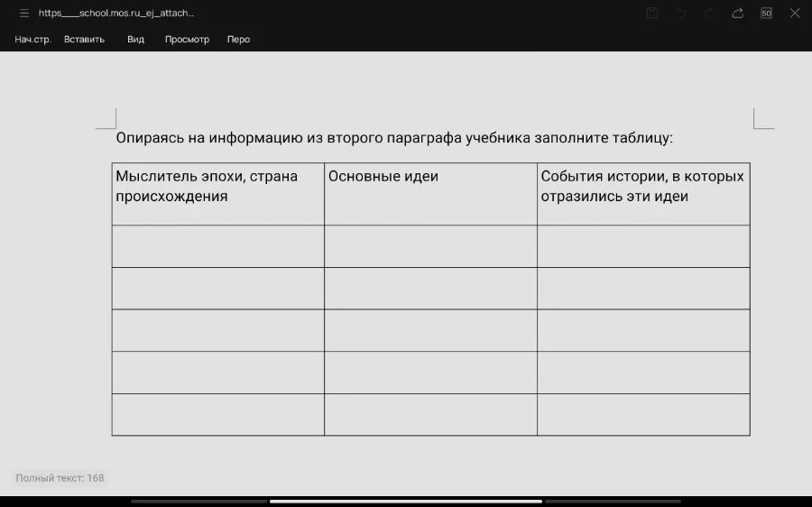Image resolution: width=812 pixels, height=507 pixels.
Task: Click the instruction line starting with Опираясь
Action: (x=394, y=138)
